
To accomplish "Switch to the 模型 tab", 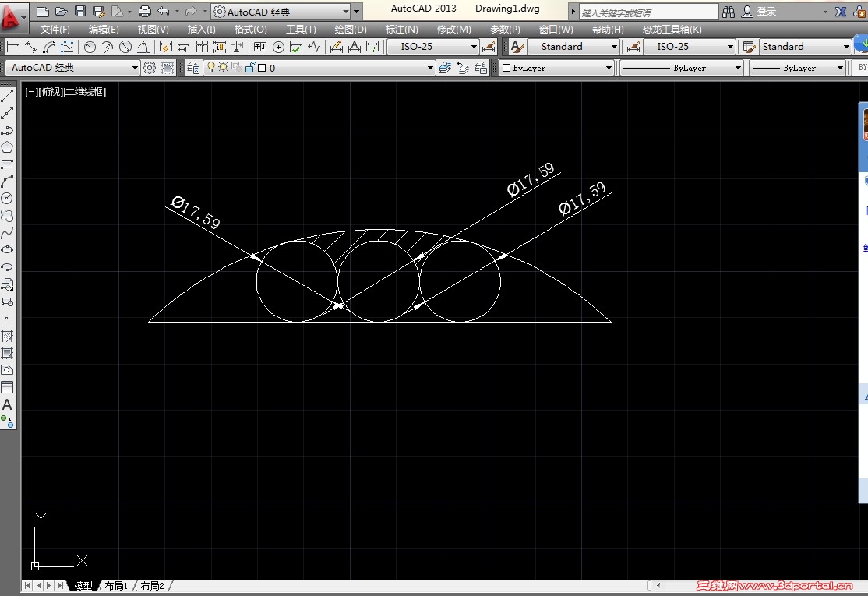I will pyautogui.click(x=83, y=586).
